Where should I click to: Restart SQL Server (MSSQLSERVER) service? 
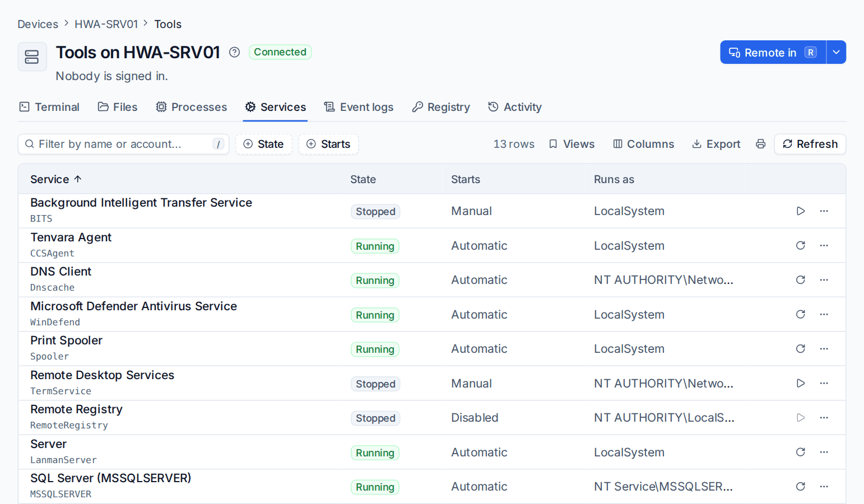pyautogui.click(x=801, y=487)
